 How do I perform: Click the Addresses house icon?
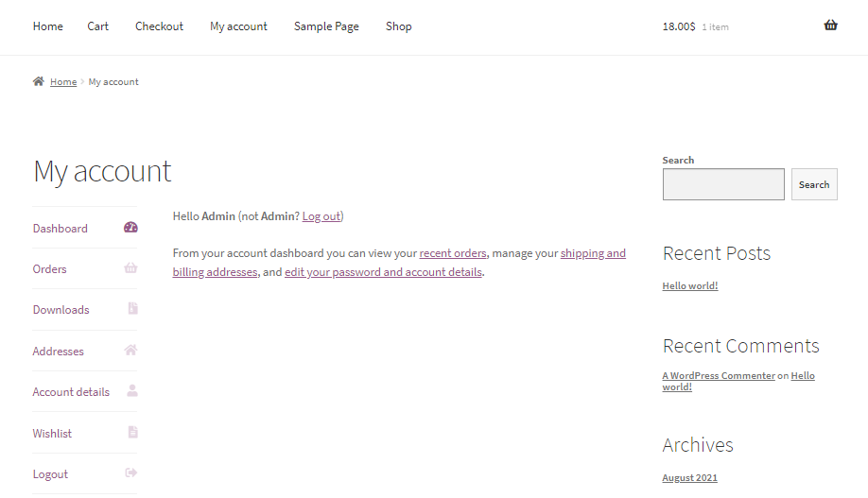130,350
